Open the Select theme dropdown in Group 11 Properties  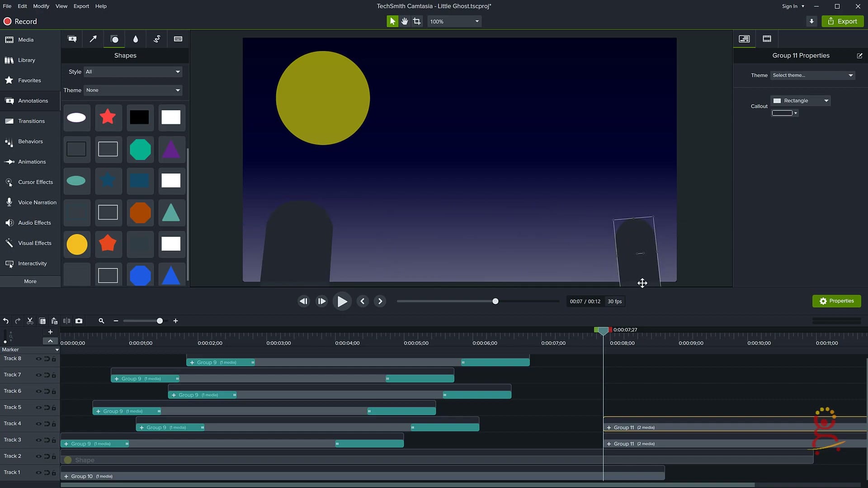pyautogui.click(x=812, y=75)
